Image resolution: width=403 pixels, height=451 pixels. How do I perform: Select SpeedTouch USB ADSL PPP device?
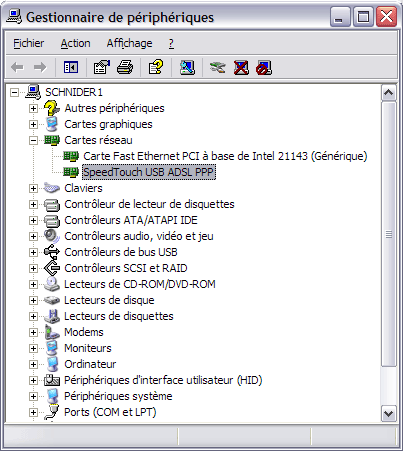[149, 172]
